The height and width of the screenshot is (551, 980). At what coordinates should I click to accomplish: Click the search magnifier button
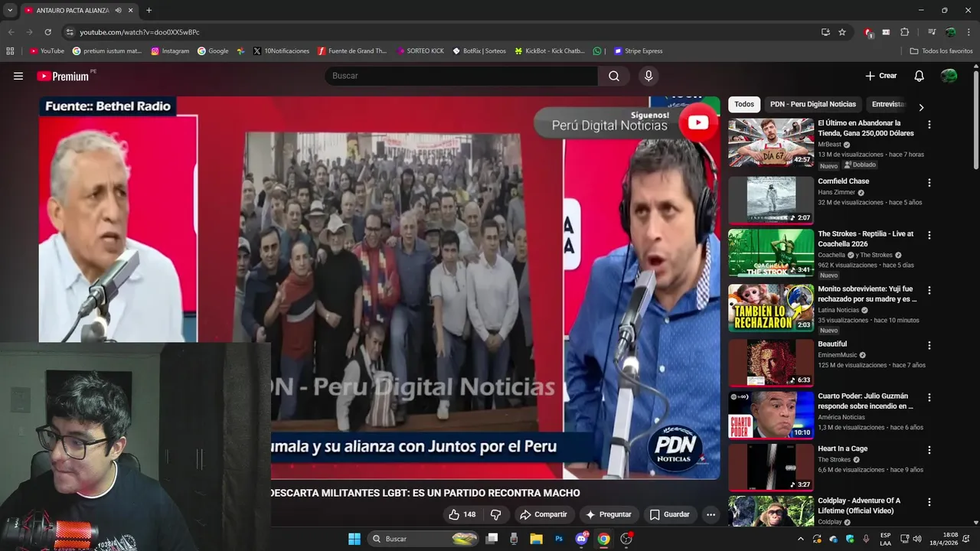pyautogui.click(x=614, y=76)
